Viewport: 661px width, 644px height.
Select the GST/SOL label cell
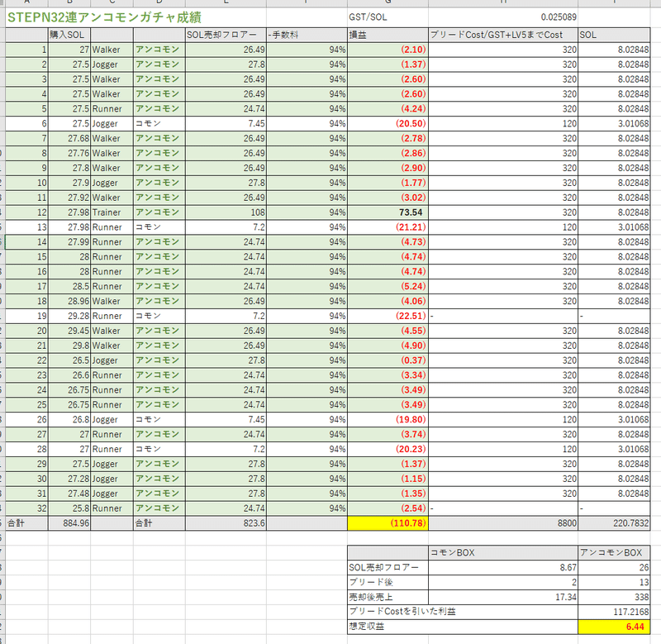pyautogui.click(x=388, y=17)
